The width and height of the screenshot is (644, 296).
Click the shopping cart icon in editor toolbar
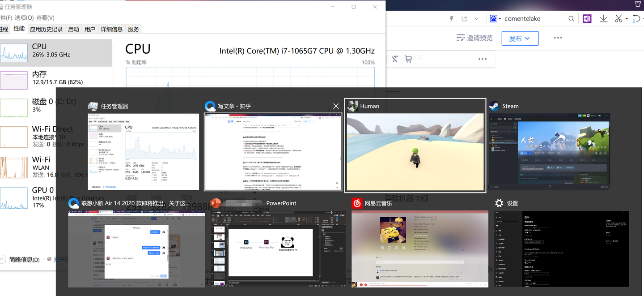coord(408,59)
